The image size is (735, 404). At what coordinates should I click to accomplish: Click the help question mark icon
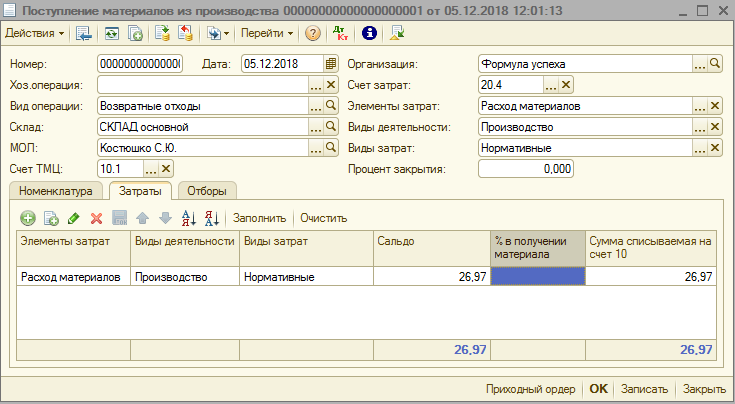tap(313, 33)
